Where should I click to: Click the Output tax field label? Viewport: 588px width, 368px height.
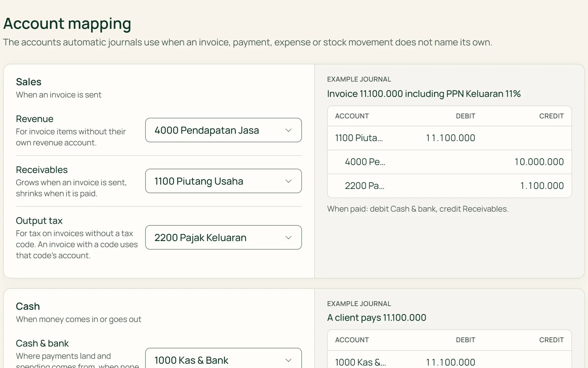click(39, 221)
